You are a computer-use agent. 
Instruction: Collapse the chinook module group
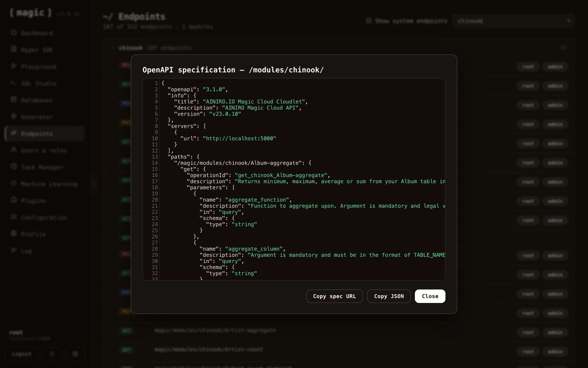[x=112, y=48]
